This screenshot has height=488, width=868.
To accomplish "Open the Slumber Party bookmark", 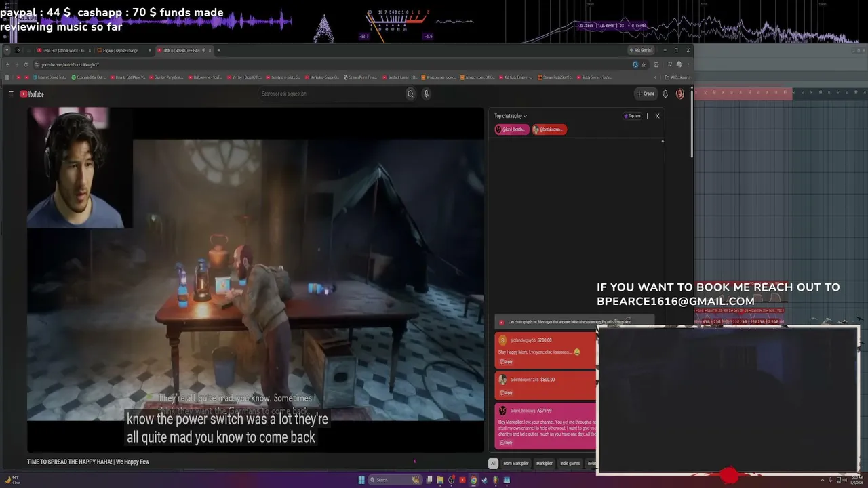I will pos(165,77).
